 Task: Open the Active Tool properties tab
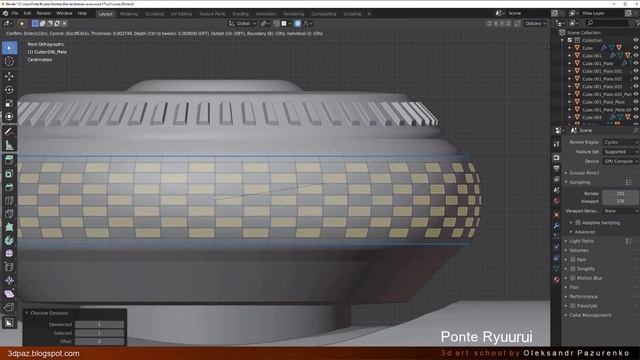click(x=556, y=144)
